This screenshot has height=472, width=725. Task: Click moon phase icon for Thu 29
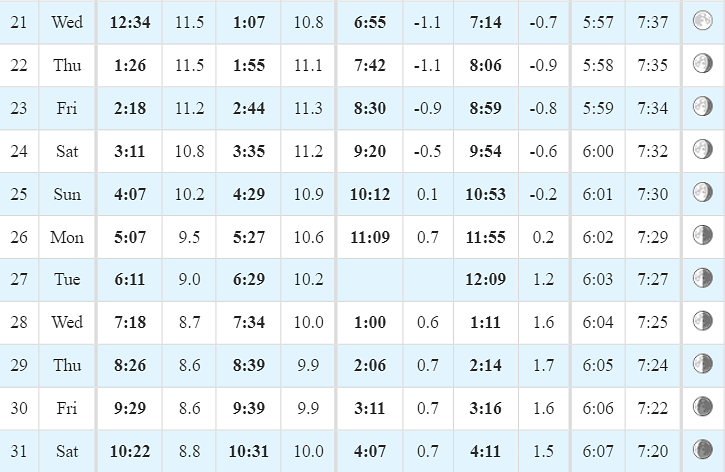point(702,363)
